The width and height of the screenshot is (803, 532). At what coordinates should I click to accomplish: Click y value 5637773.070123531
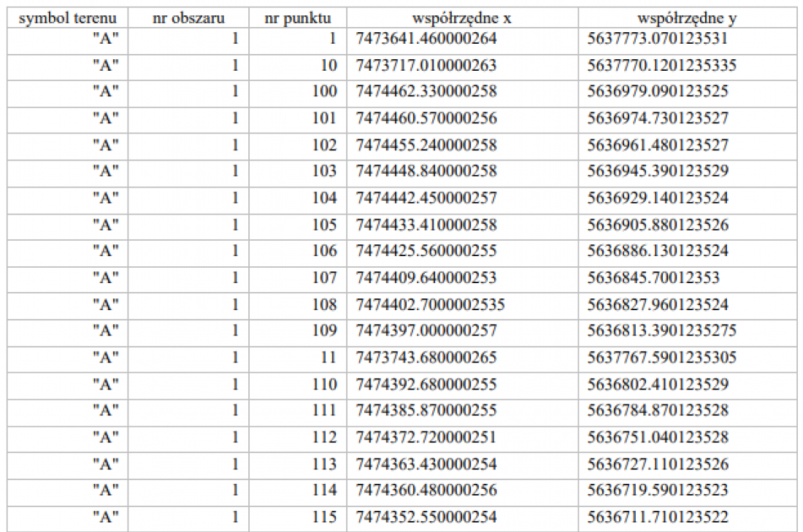(x=658, y=39)
